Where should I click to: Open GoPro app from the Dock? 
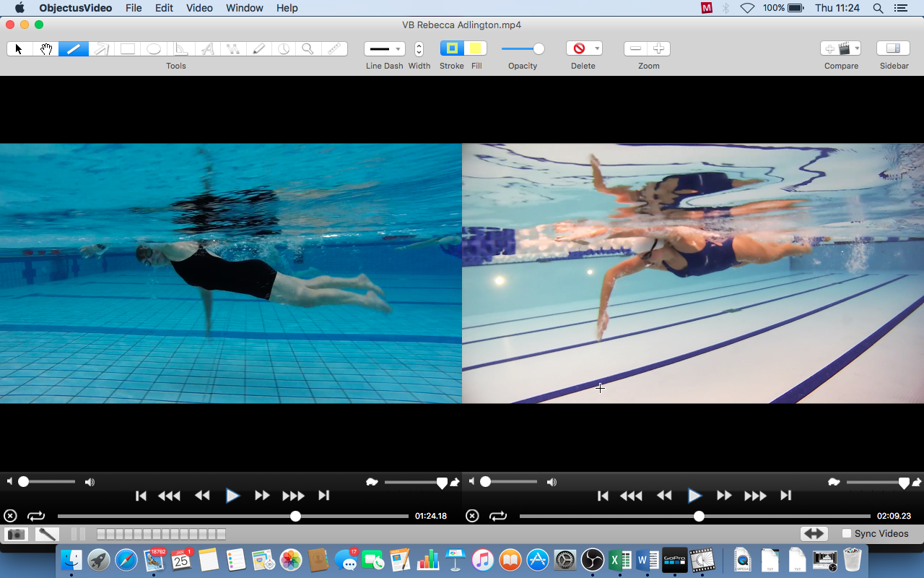pos(674,560)
